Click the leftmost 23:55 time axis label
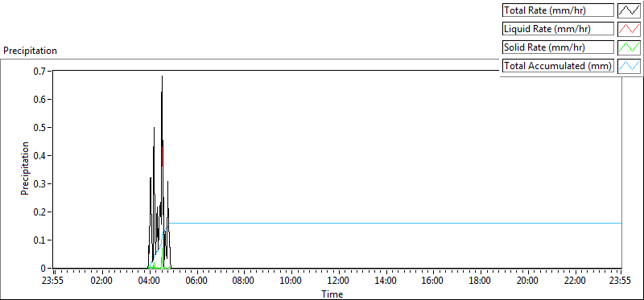The width and height of the screenshot is (644, 300). click(53, 282)
